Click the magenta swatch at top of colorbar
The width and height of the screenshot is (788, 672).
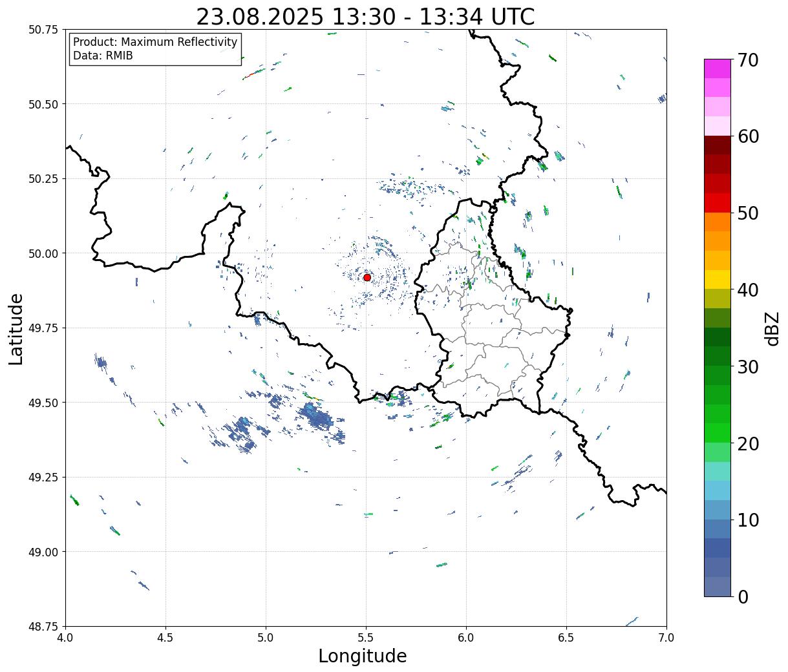(718, 68)
